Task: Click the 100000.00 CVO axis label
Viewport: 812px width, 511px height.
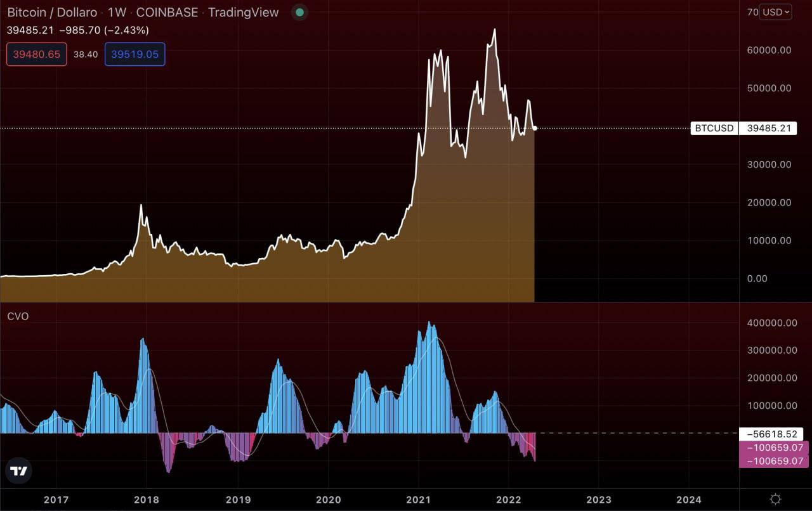Action: (x=771, y=406)
